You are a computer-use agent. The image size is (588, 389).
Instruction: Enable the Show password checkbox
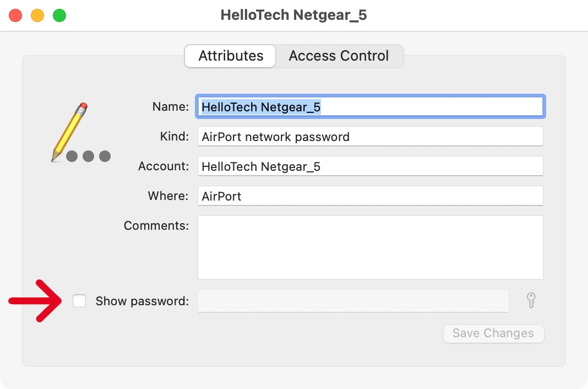pyautogui.click(x=80, y=301)
